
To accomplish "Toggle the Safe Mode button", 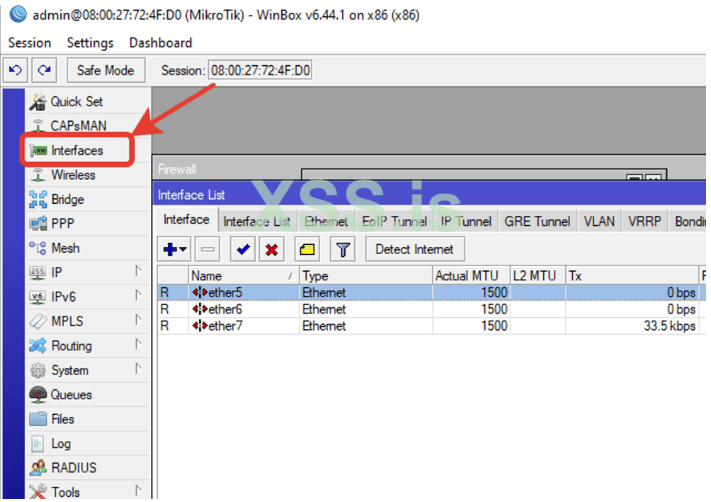I will [x=106, y=70].
